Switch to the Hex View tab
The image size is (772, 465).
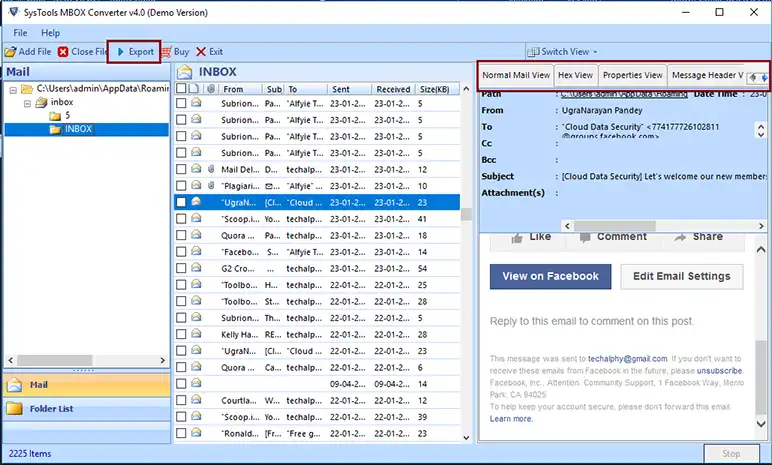pyautogui.click(x=576, y=75)
